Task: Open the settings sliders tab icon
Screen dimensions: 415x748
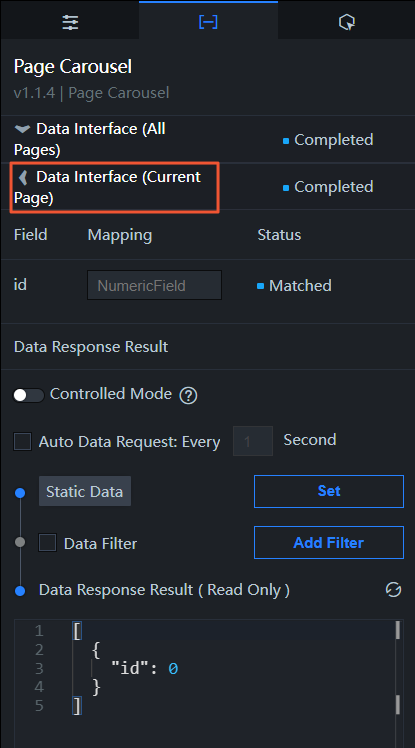Action: (70, 22)
